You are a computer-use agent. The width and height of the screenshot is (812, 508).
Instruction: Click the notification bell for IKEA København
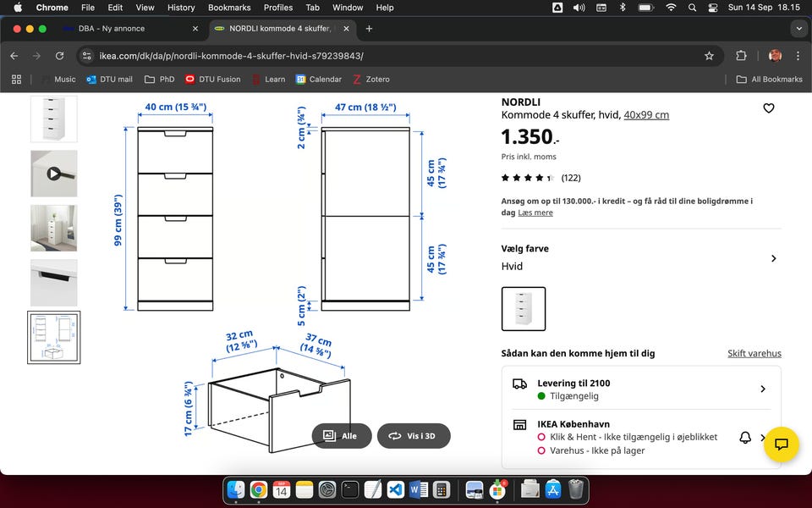(x=745, y=437)
